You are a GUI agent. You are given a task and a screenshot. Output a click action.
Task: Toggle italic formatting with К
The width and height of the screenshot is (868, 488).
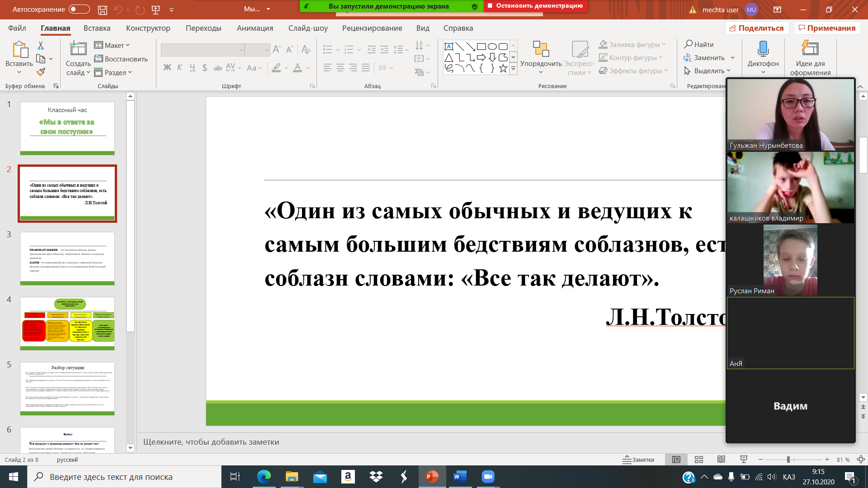click(179, 67)
